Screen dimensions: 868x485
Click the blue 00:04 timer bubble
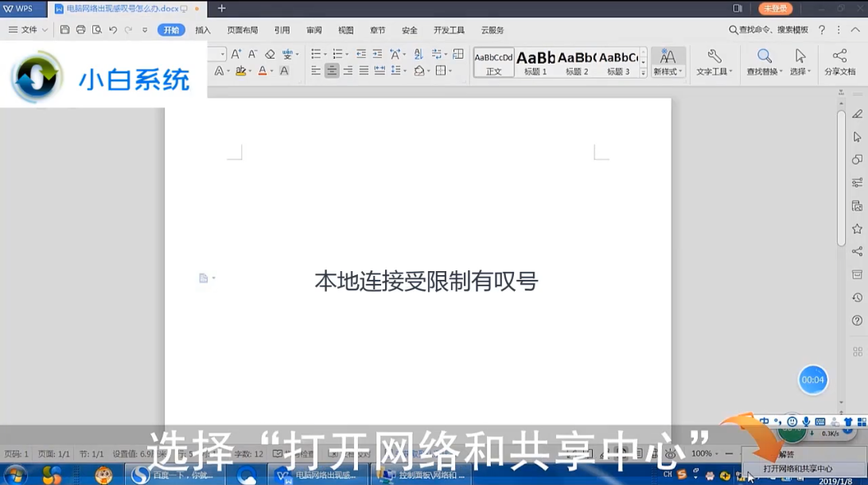(x=812, y=380)
